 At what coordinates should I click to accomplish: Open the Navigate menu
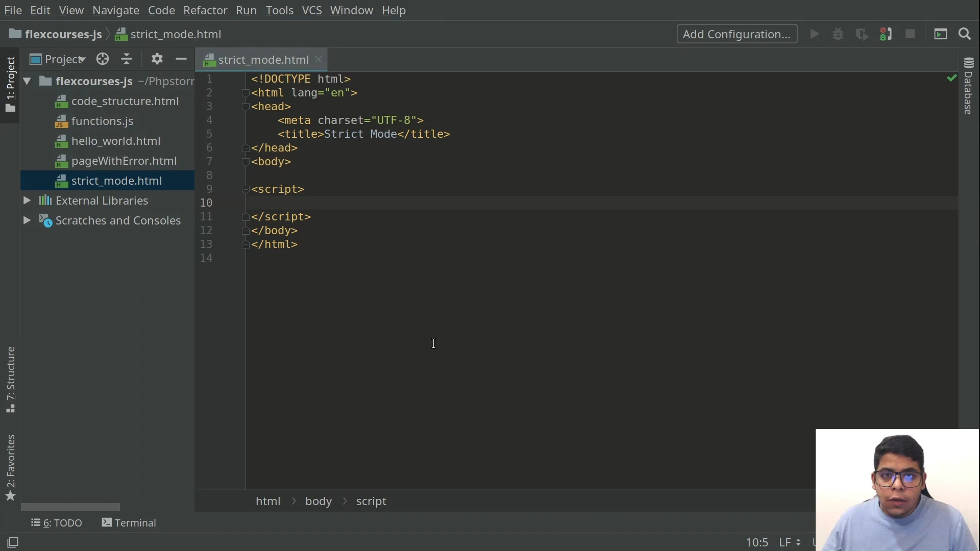tap(116, 10)
